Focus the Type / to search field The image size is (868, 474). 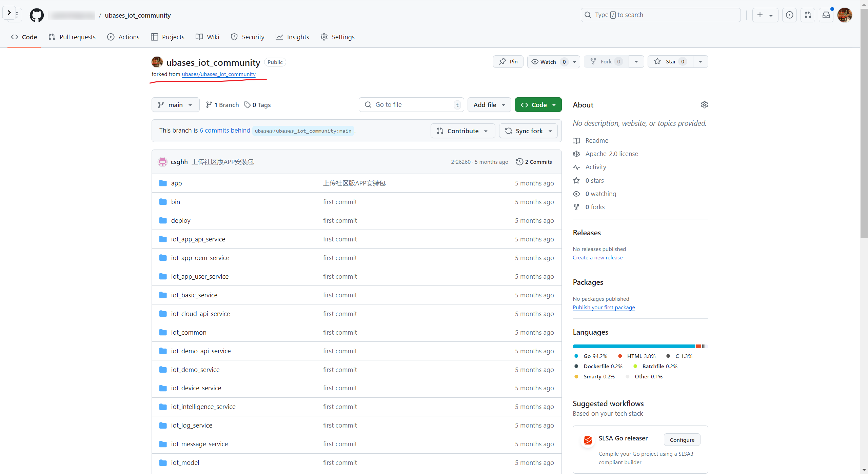(660, 15)
